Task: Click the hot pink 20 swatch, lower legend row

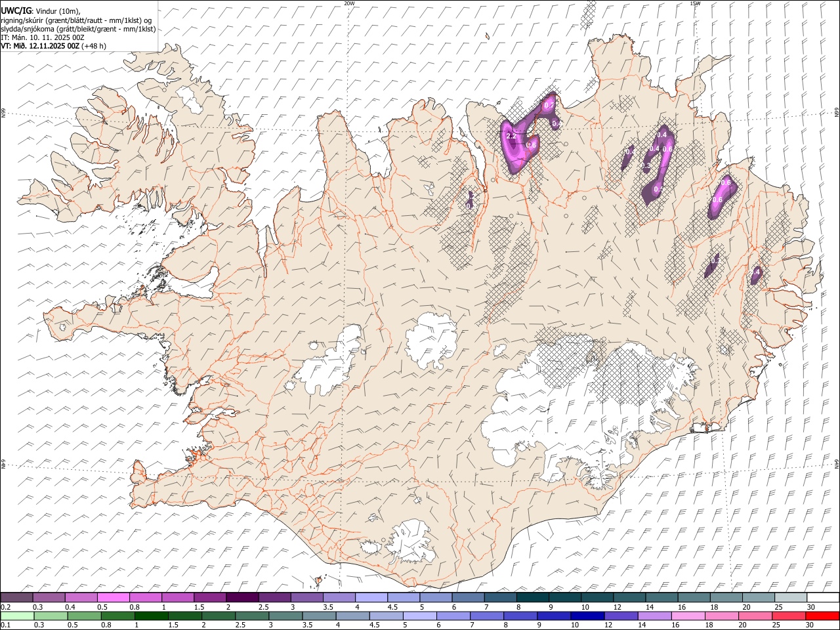Action: click(x=756, y=616)
